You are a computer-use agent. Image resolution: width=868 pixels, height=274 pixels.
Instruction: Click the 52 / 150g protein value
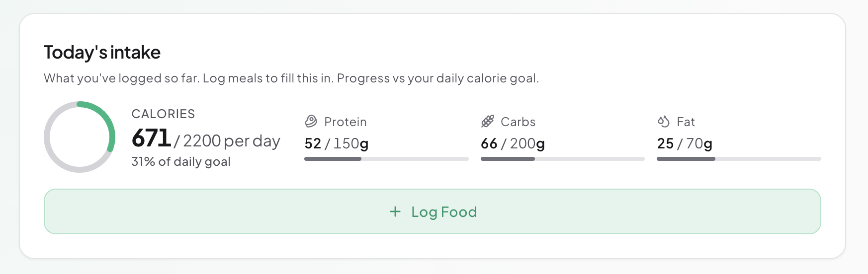[x=337, y=144]
